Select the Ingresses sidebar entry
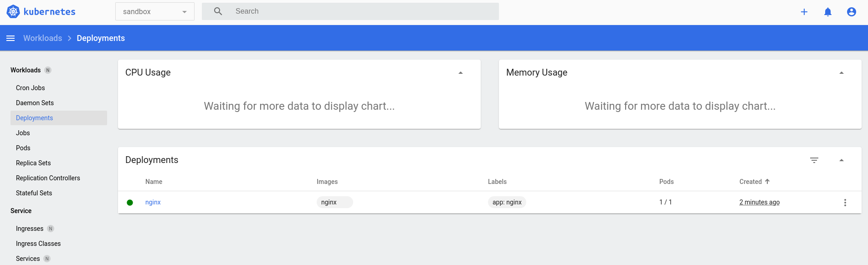Image resolution: width=868 pixels, height=265 pixels. pyautogui.click(x=30, y=228)
